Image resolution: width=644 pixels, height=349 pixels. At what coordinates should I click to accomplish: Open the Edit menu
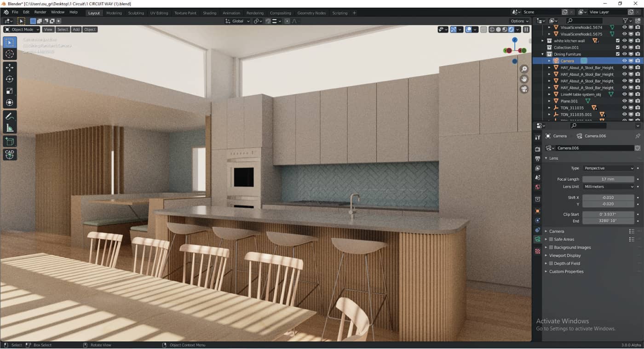[x=26, y=12]
